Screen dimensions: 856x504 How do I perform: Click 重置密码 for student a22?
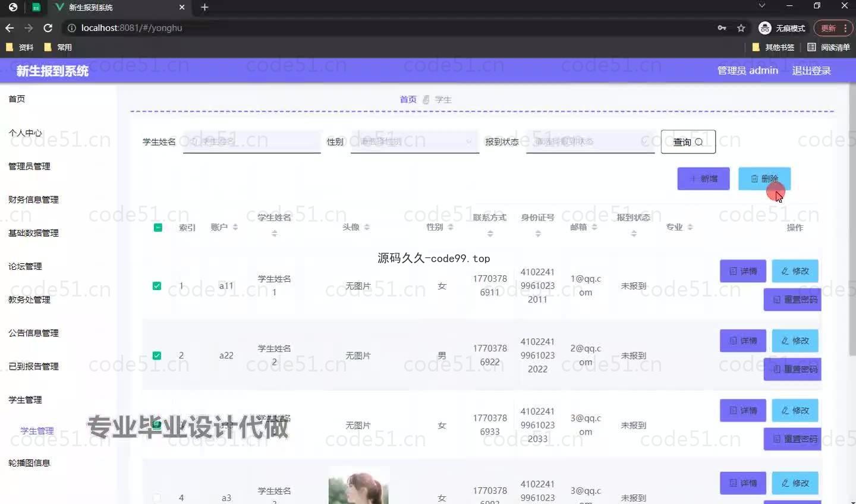coord(792,369)
